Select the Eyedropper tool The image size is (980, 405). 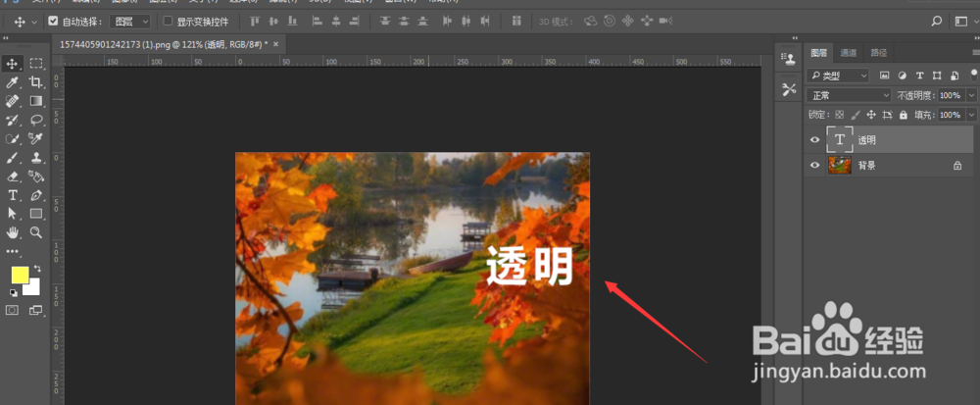click(12, 81)
